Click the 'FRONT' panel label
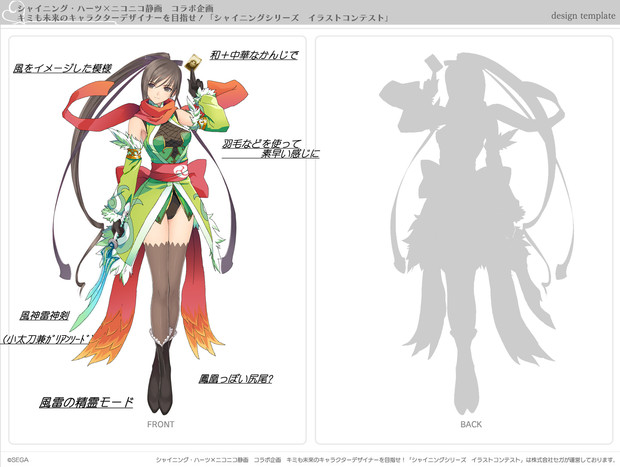The height and width of the screenshot is (467, 620). point(161,424)
